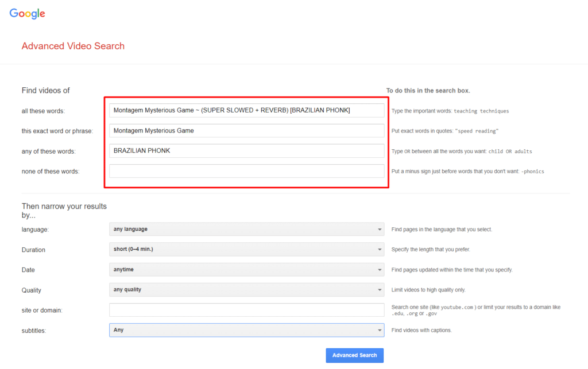The width and height of the screenshot is (588, 369).
Task: Click the empty 'none of these words' field
Action: tap(247, 171)
